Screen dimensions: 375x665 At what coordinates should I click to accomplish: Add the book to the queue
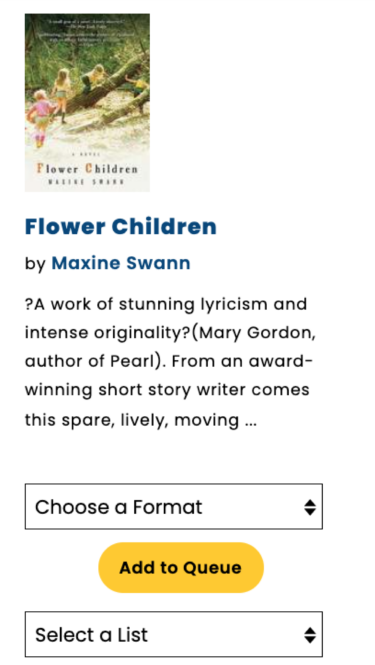click(x=181, y=567)
